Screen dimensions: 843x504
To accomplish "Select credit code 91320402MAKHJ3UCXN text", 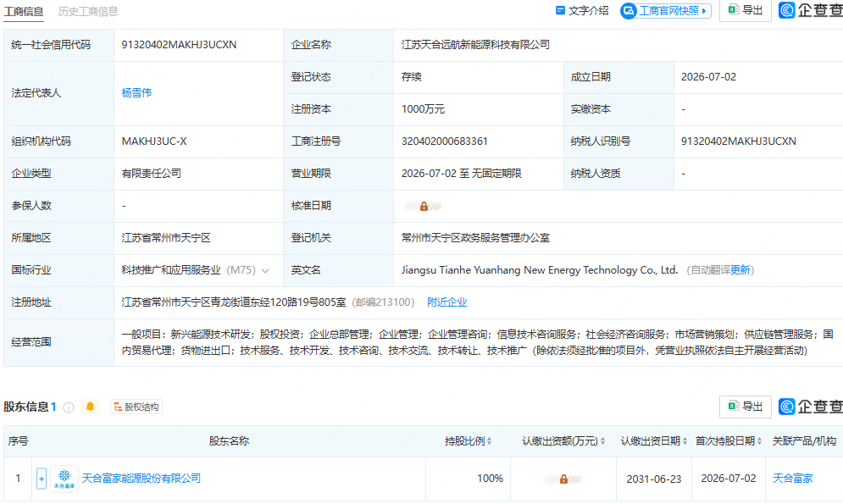I will click(x=179, y=45).
